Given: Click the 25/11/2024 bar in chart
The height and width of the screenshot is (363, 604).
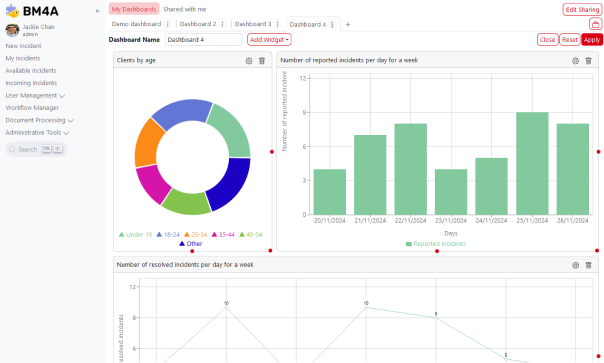Looking at the screenshot, I should (532, 163).
